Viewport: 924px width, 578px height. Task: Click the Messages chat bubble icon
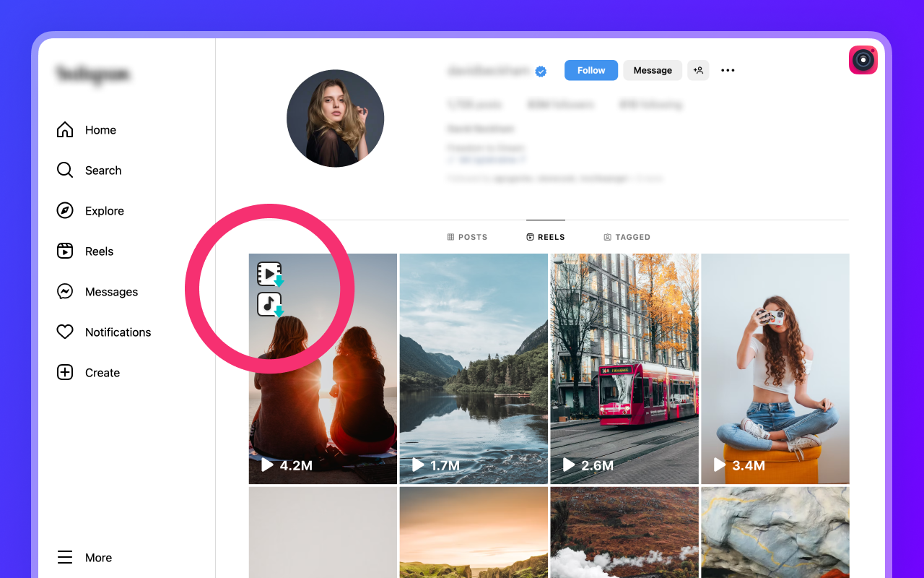65,292
